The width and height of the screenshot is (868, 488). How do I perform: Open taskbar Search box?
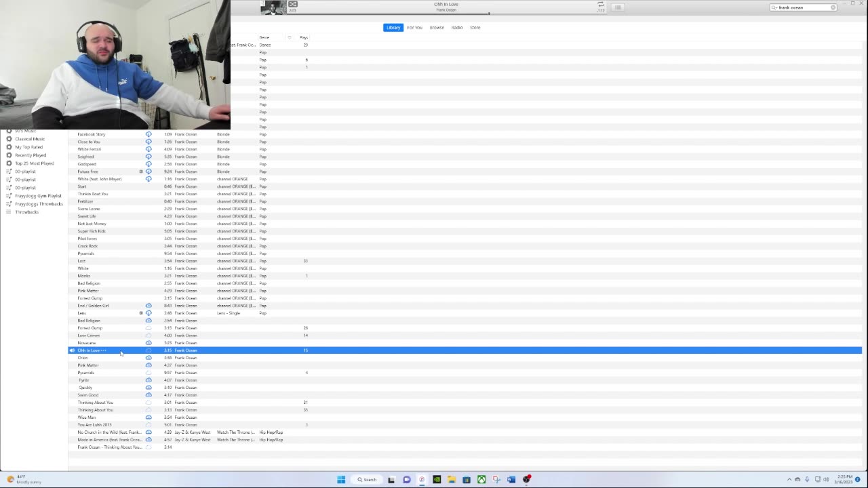pos(367,479)
